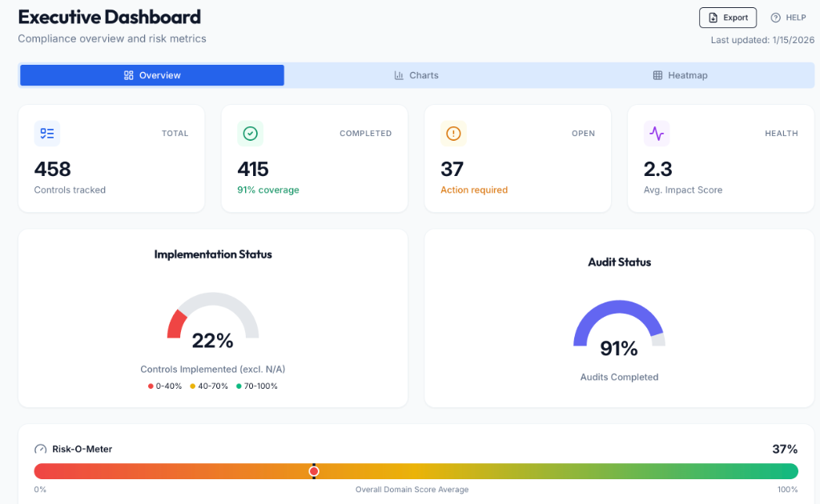This screenshot has width=820, height=504.
Task: Click the COMPLETED card label
Action: click(365, 134)
